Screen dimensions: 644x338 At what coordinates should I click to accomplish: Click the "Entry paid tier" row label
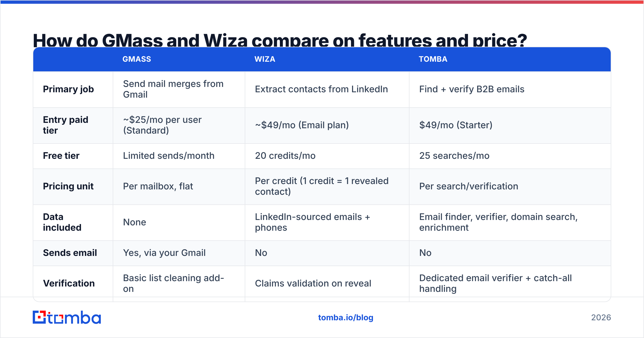66,125
